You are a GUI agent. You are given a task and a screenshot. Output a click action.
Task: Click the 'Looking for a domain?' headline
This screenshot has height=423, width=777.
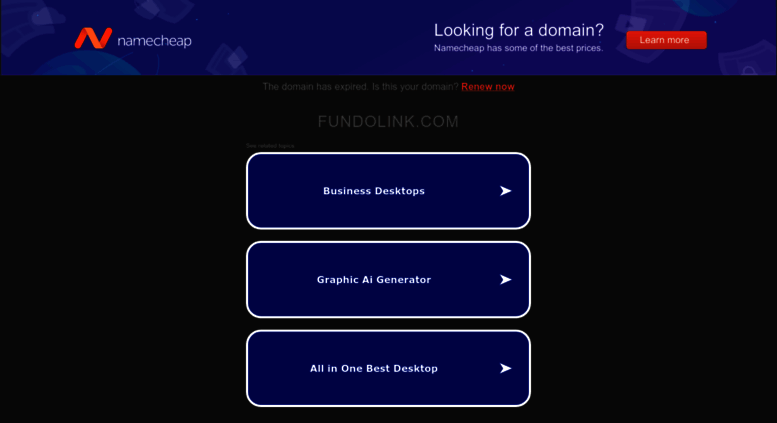[519, 30]
